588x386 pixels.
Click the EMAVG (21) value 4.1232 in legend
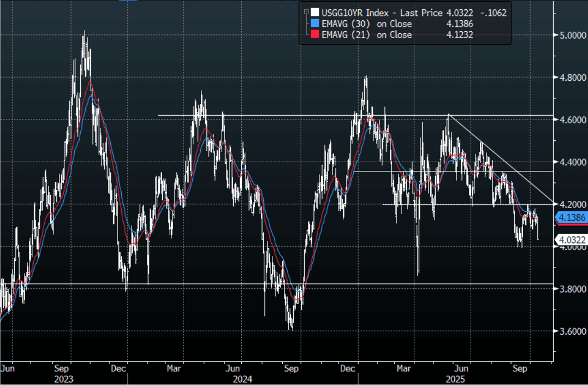point(460,35)
